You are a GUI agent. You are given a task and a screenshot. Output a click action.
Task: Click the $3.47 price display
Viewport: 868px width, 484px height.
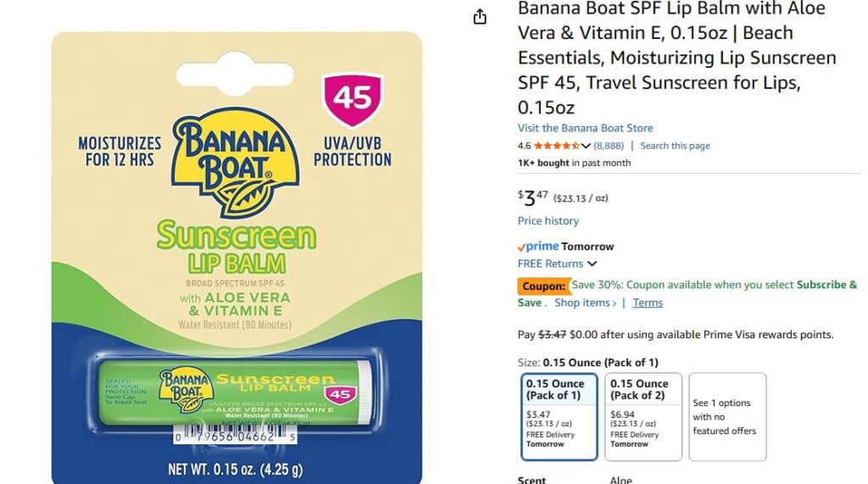click(532, 197)
